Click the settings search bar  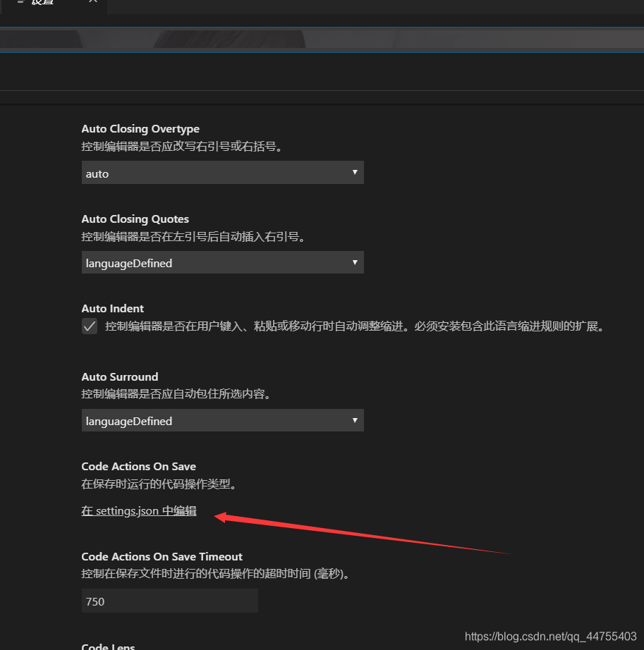click(x=322, y=39)
